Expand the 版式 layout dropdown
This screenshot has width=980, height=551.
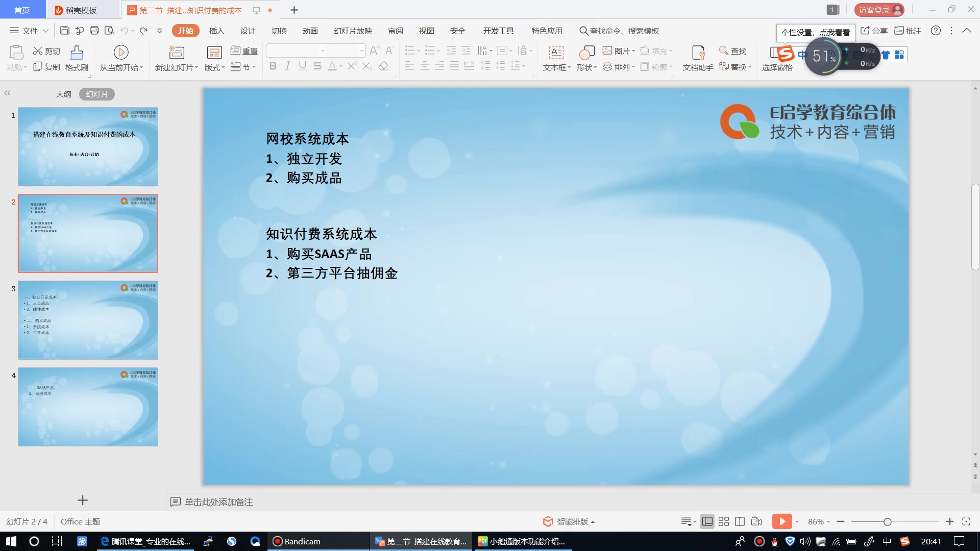(x=214, y=66)
